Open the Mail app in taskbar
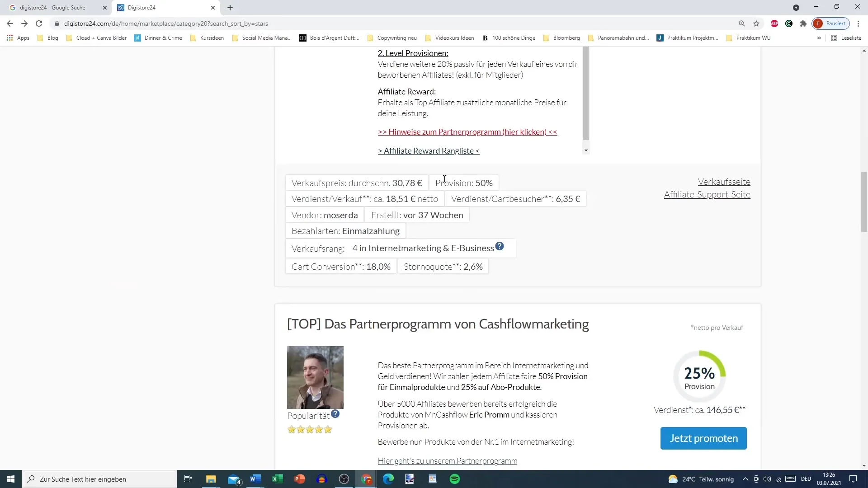Viewport: 868px width, 488px height. (234, 479)
